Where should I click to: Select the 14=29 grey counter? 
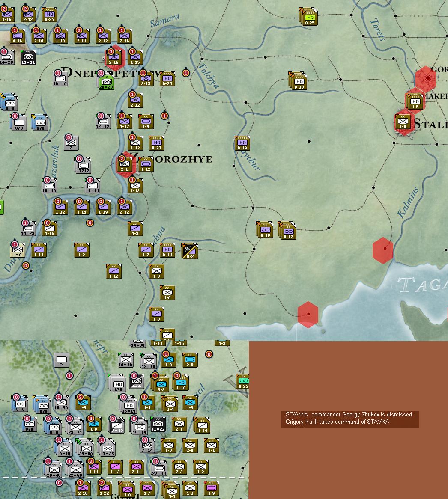click(7, 58)
